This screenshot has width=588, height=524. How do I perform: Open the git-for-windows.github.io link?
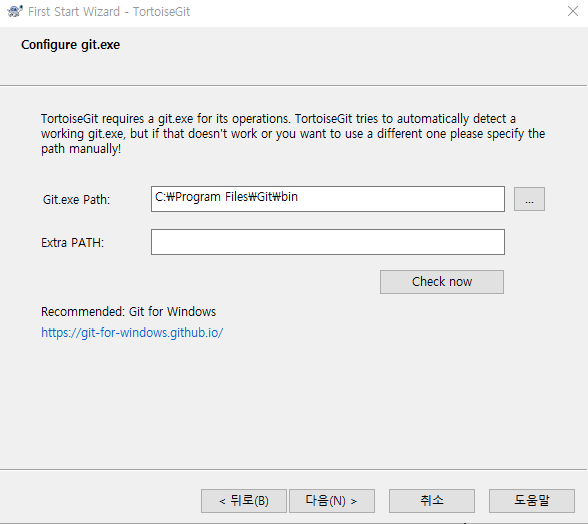tap(132, 333)
